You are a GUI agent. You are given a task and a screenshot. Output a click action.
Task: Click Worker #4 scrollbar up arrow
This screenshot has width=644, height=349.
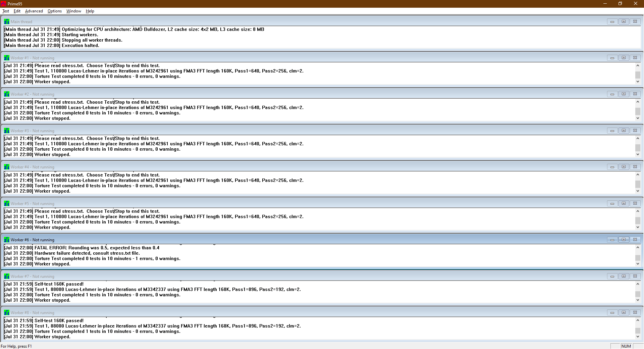pyautogui.click(x=638, y=174)
